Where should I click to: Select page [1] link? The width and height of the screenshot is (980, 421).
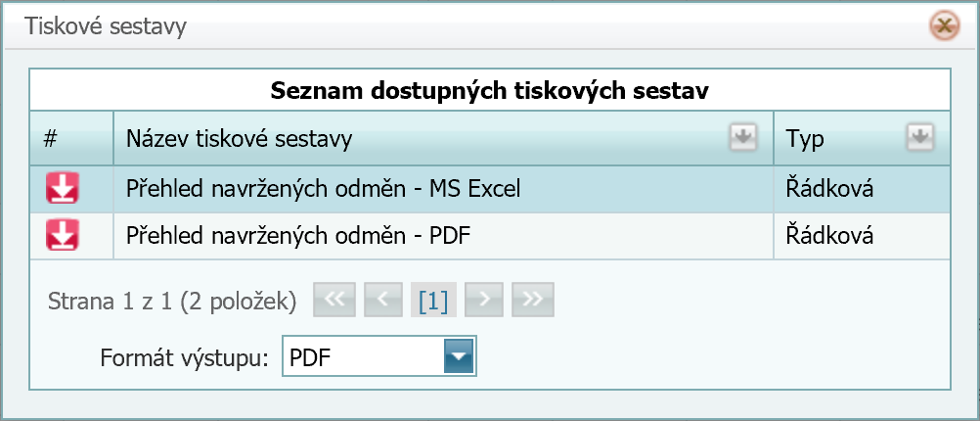point(433,302)
